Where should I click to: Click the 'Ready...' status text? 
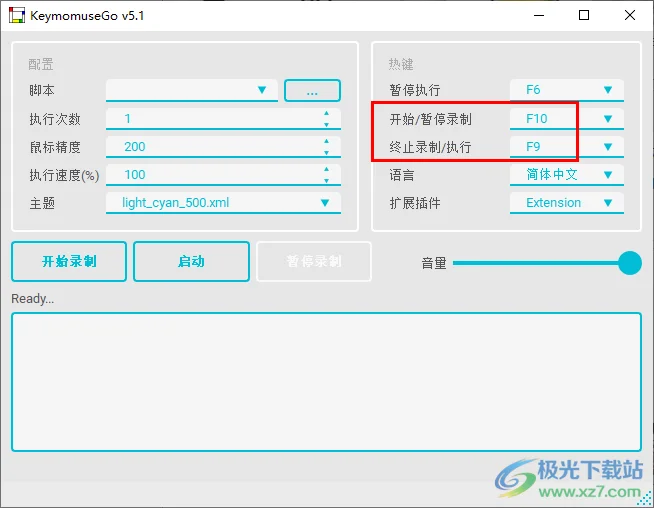[33, 299]
